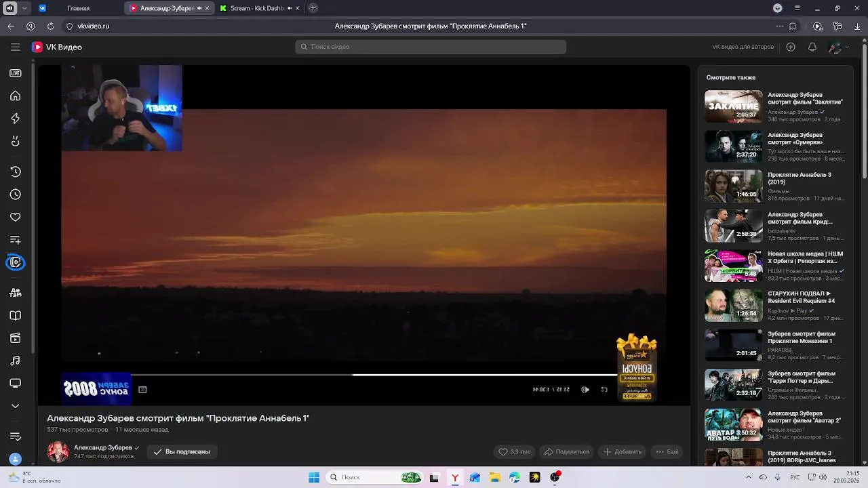Open Windows Start button

[x=313, y=477]
